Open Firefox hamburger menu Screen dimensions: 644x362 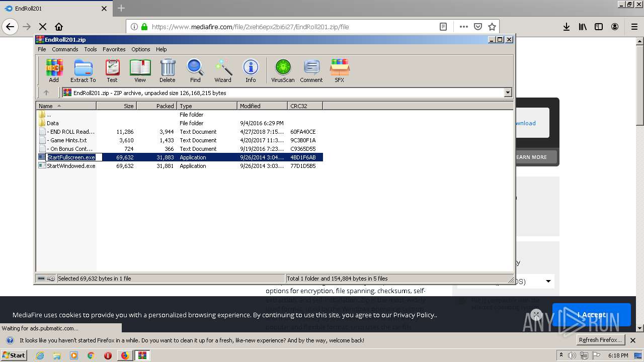click(x=634, y=27)
